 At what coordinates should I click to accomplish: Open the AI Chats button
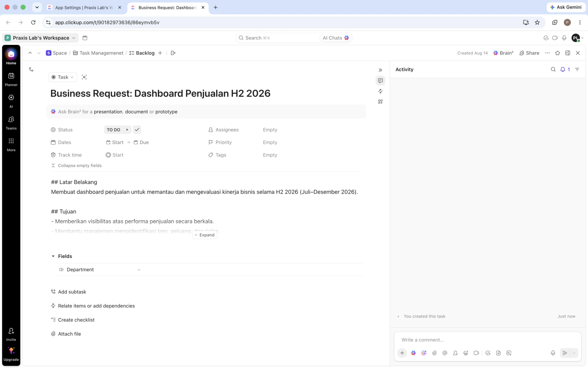click(336, 38)
